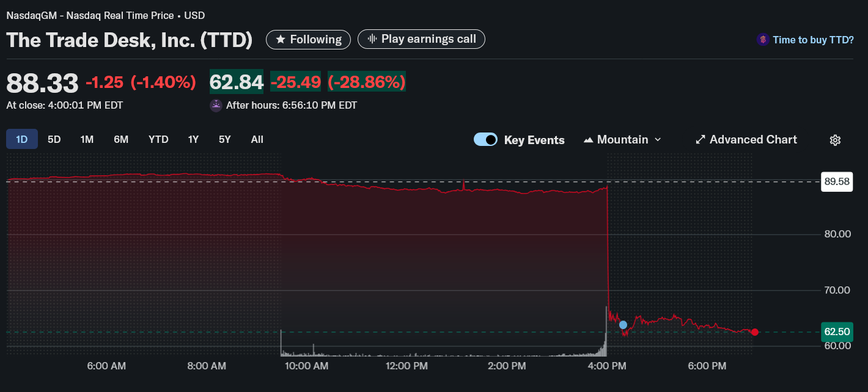
Task: Click the 62.84 after hours price
Action: (237, 82)
